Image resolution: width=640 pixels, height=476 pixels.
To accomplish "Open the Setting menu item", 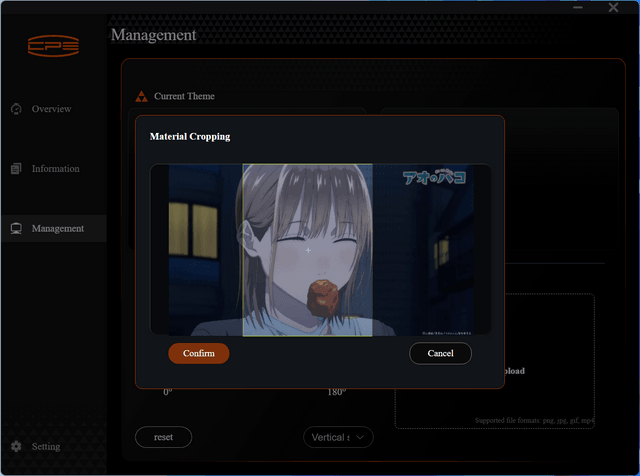I will [46, 446].
